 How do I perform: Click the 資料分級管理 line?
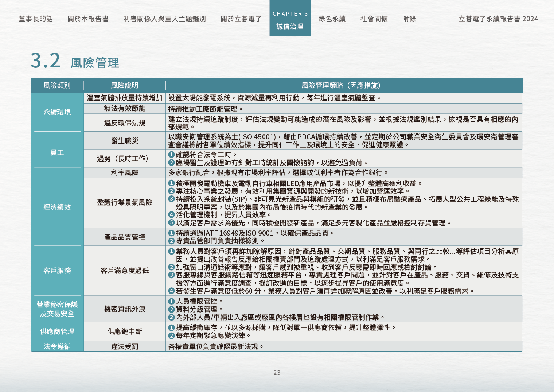tap(196, 309)
